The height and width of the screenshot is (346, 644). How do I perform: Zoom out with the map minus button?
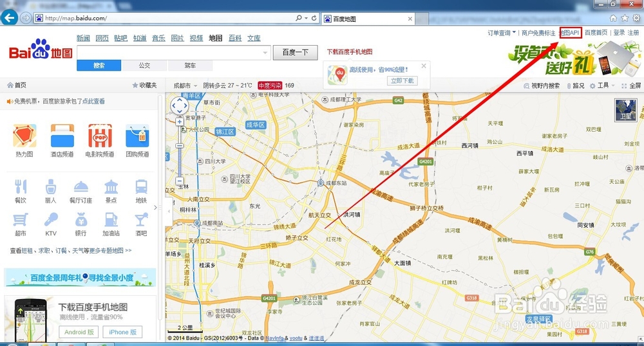click(x=180, y=181)
